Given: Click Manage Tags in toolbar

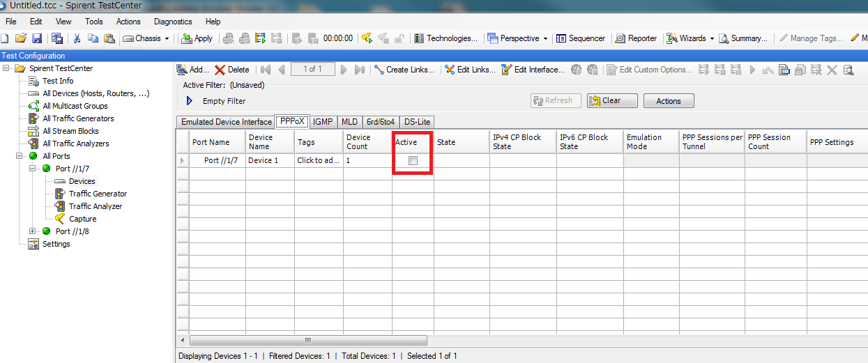Looking at the screenshot, I should (811, 38).
